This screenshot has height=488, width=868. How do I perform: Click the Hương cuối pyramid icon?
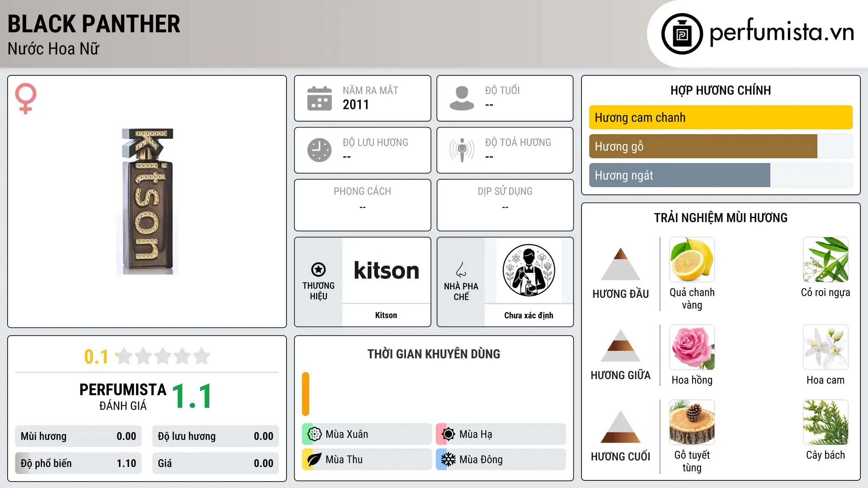620,427
